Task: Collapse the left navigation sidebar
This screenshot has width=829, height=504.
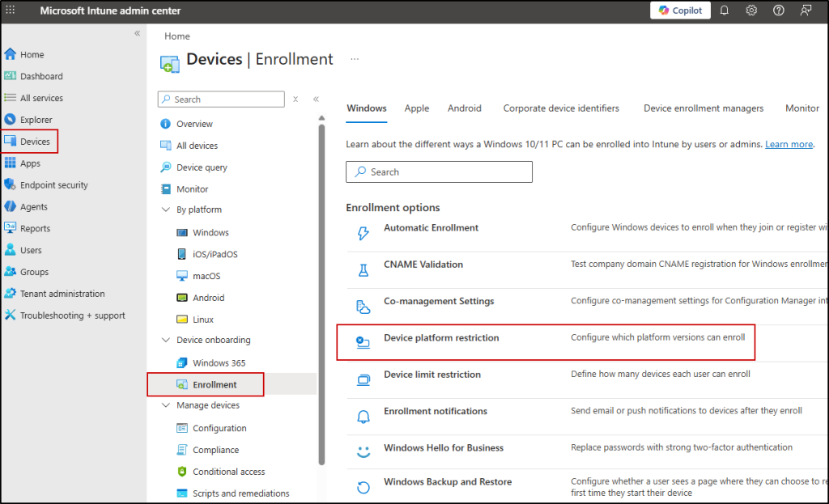Action: click(x=137, y=33)
